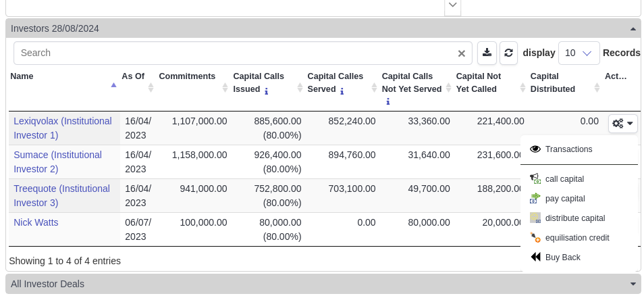Screen dimensions: 644x296
Task: Collapse the Investors 28/08/2024 panel
Action: click(633, 29)
